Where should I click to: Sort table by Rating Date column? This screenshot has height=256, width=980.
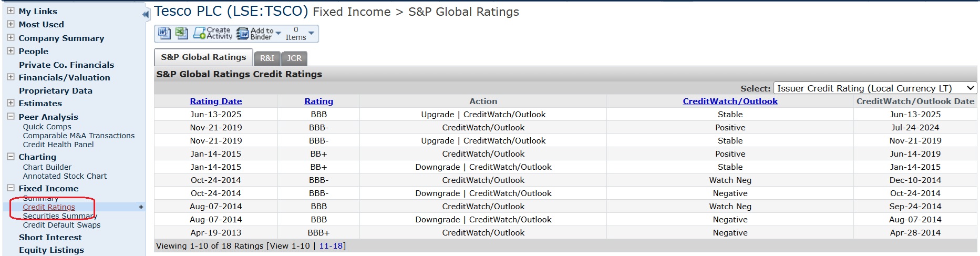[215, 101]
